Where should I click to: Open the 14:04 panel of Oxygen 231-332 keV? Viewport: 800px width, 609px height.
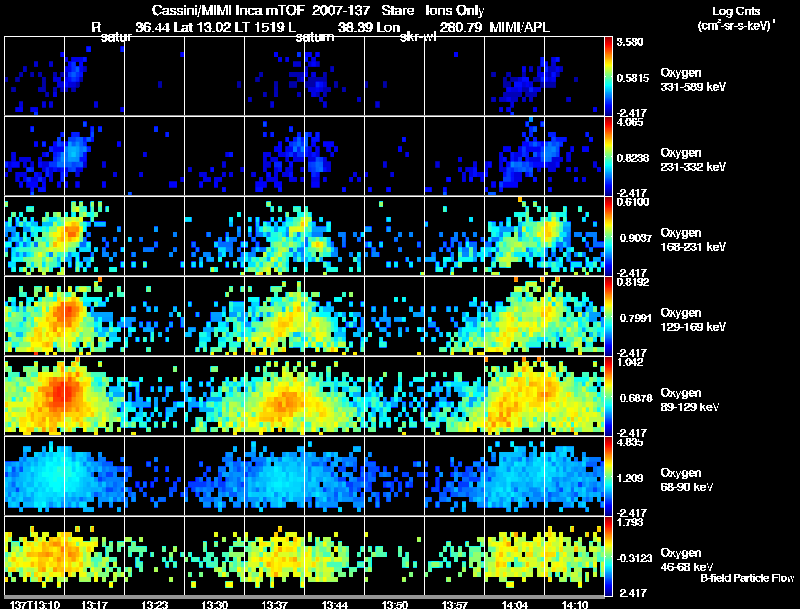coord(515,156)
